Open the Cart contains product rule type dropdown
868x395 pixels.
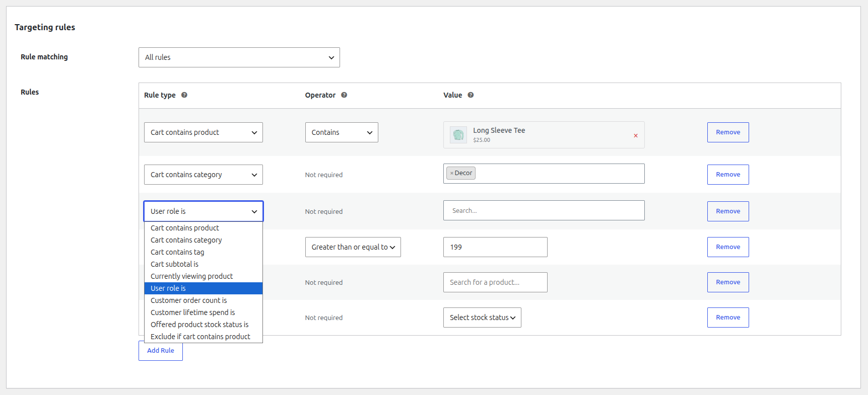tap(204, 132)
